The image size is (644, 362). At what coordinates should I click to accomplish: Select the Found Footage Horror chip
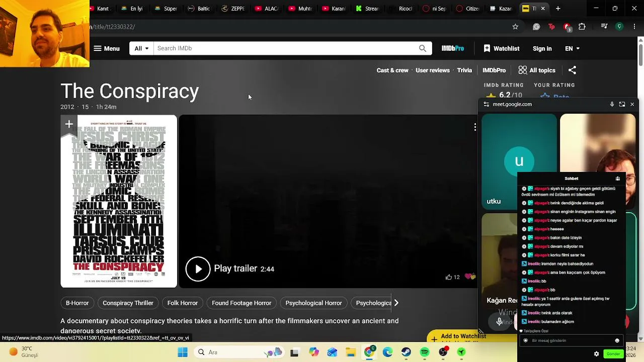242,303
